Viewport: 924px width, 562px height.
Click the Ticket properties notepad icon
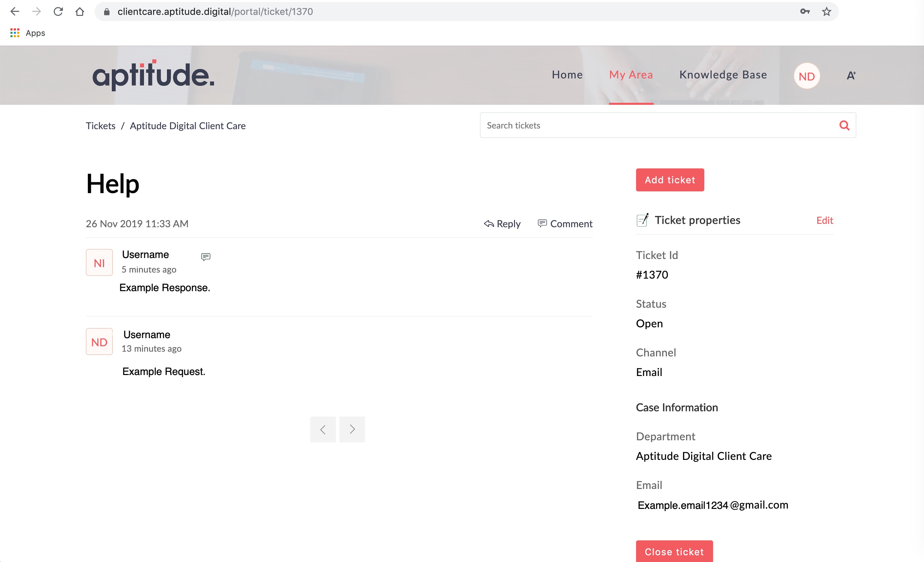642,220
